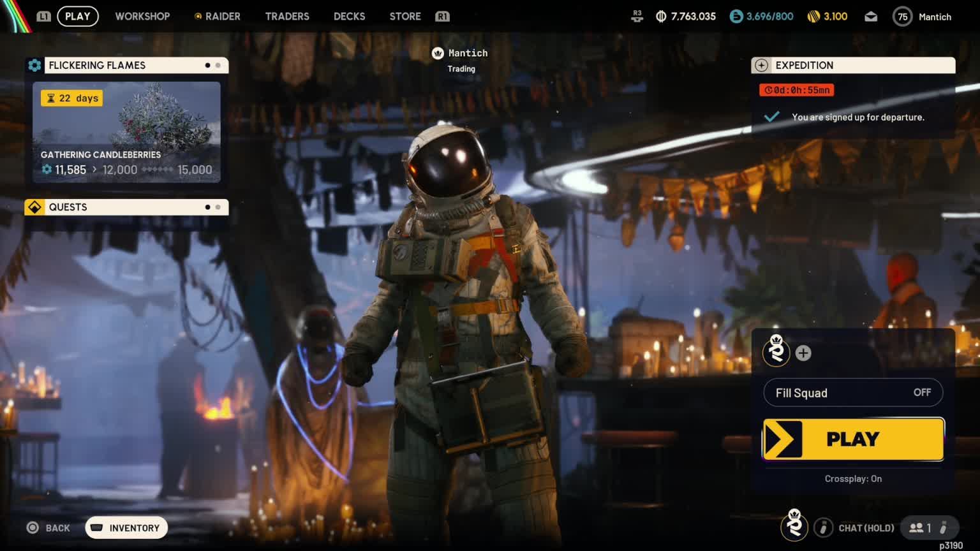The width and height of the screenshot is (980, 551).
Task: Click the microphone icon after the squad count
Action: click(944, 528)
